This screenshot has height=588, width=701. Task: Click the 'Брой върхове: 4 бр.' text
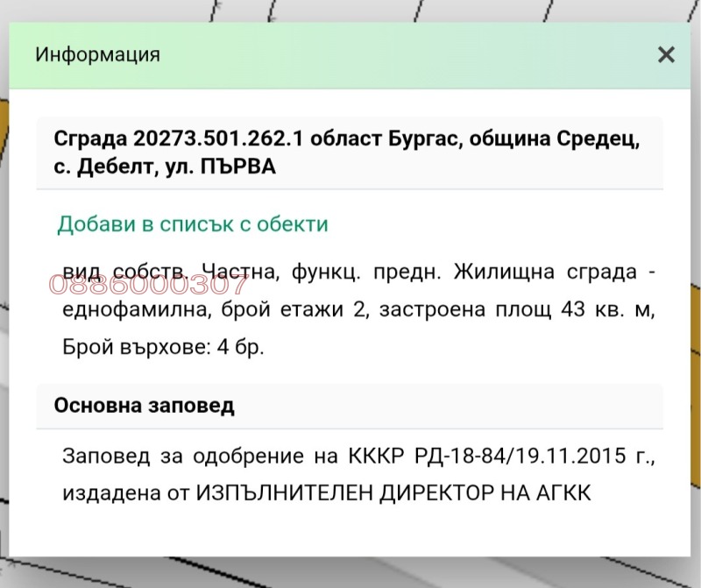pos(163,348)
